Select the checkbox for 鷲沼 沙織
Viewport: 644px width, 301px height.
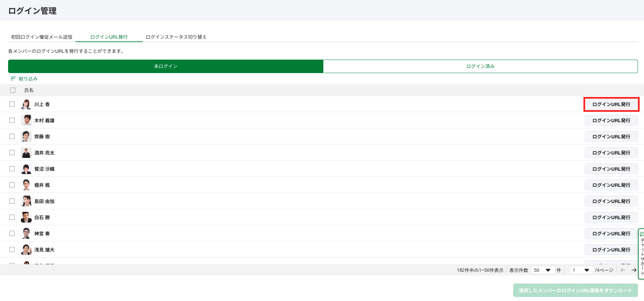pos(12,169)
